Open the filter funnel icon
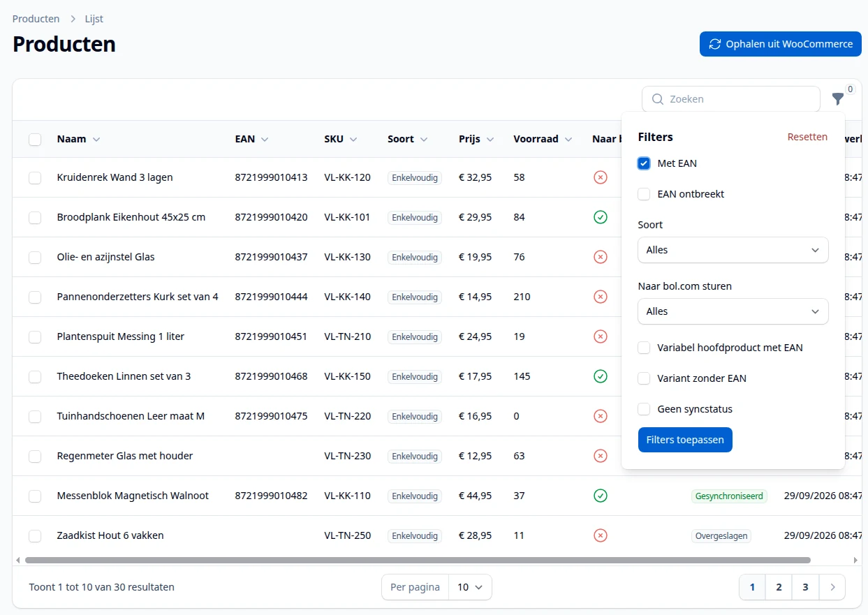This screenshot has height=615, width=868. tap(838, 99)
